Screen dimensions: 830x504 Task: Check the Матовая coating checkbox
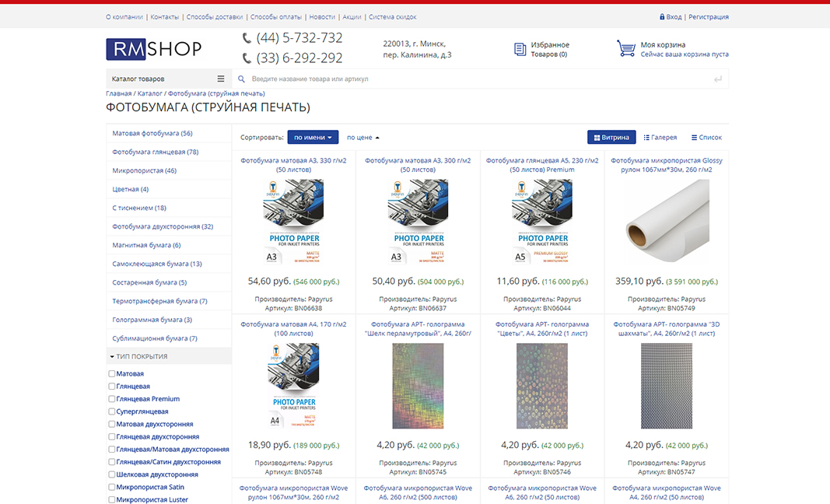tap(112, 374)
